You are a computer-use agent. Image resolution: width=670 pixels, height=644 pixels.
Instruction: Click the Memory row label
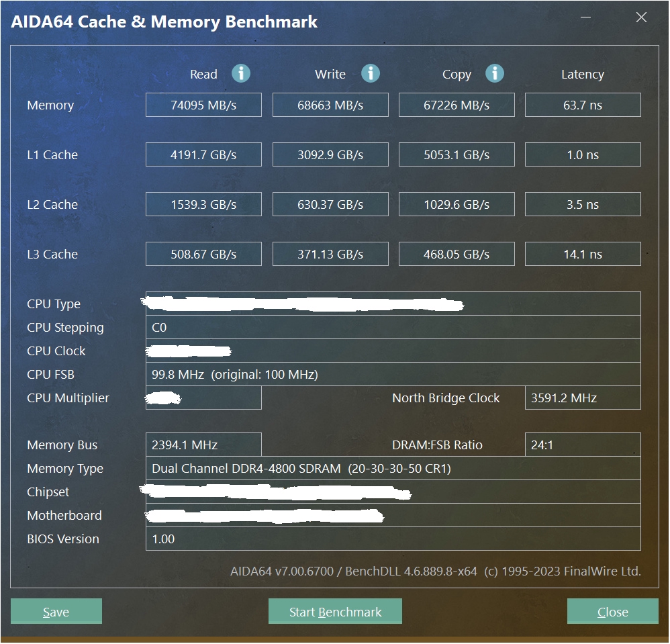pyautogui.click(x=50, y=105)
